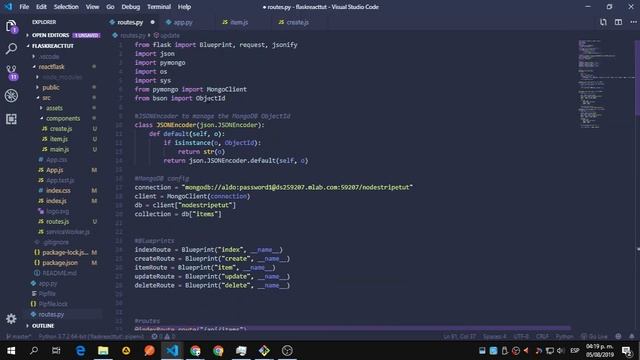
Task: Click the split editor icon
Action: point(618,22)
